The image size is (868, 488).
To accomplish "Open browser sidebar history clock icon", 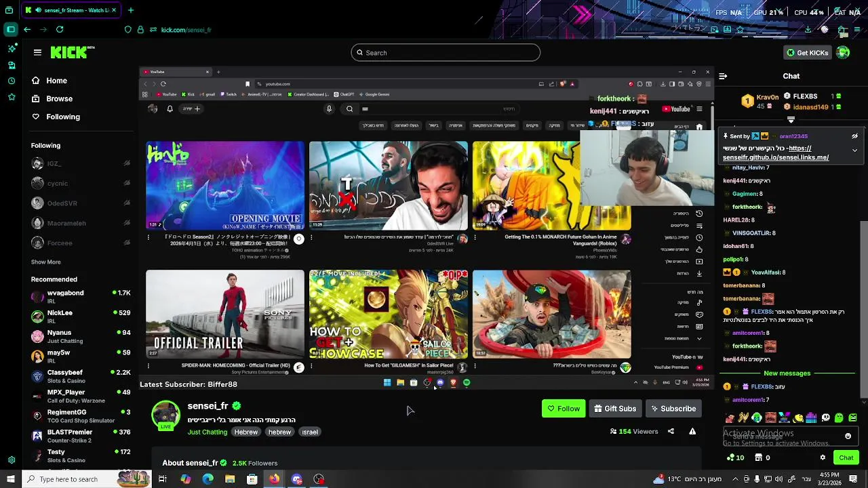I will [x=11, y=81].
